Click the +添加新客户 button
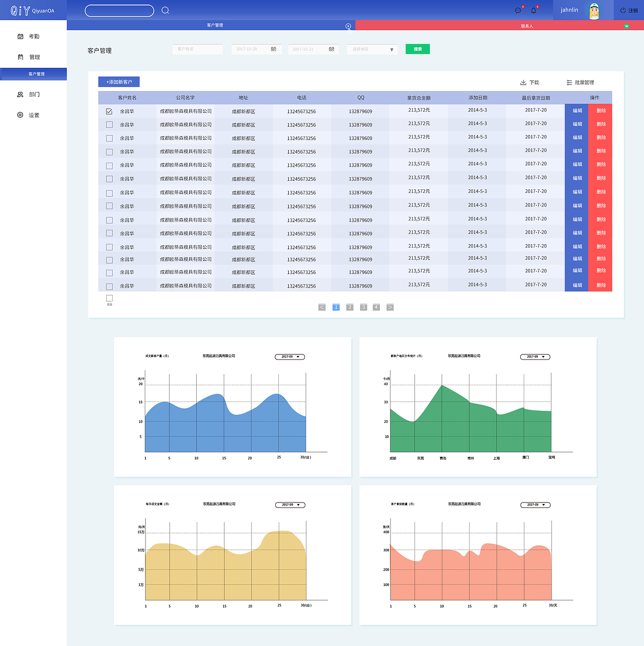Screen dimensions: 644x646 119,82
